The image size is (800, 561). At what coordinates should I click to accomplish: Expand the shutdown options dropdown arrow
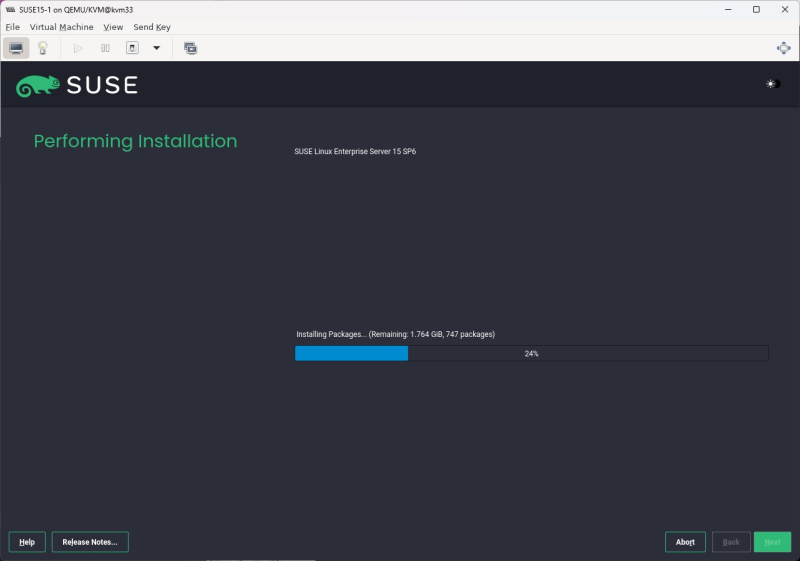pyautogui.click(x=157, y=48)
